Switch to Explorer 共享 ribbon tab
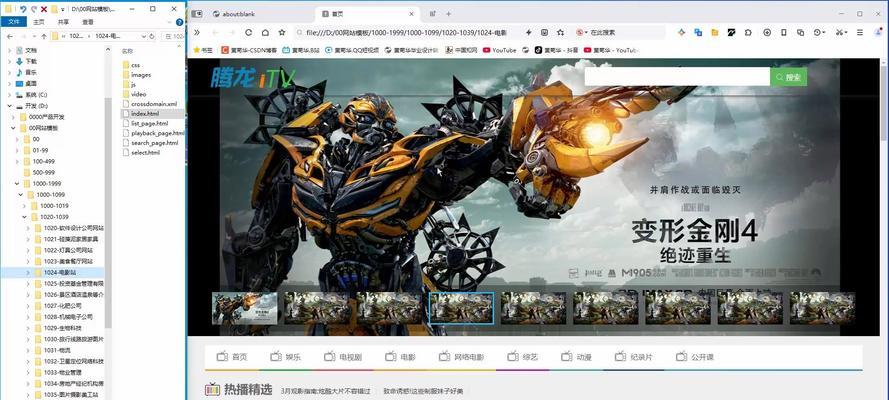889x400 pixels. 63,22
